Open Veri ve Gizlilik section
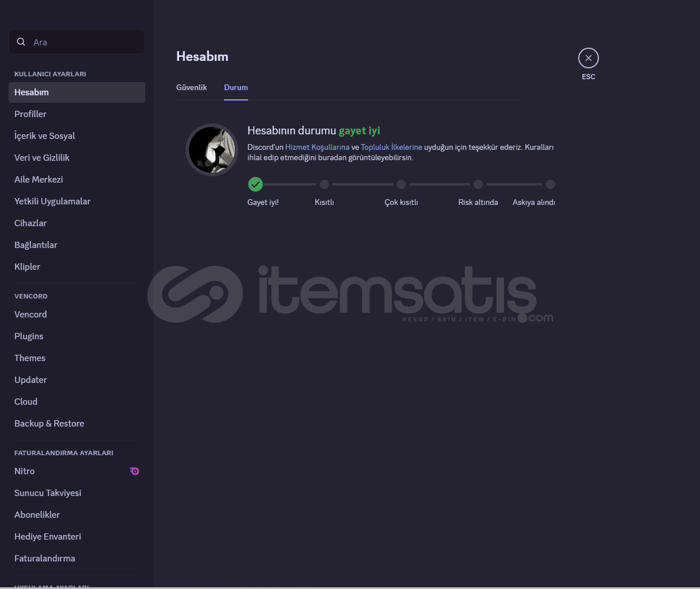Image resolution: width=700 pixels, height=589 pixels. click(x=77, y=158)
